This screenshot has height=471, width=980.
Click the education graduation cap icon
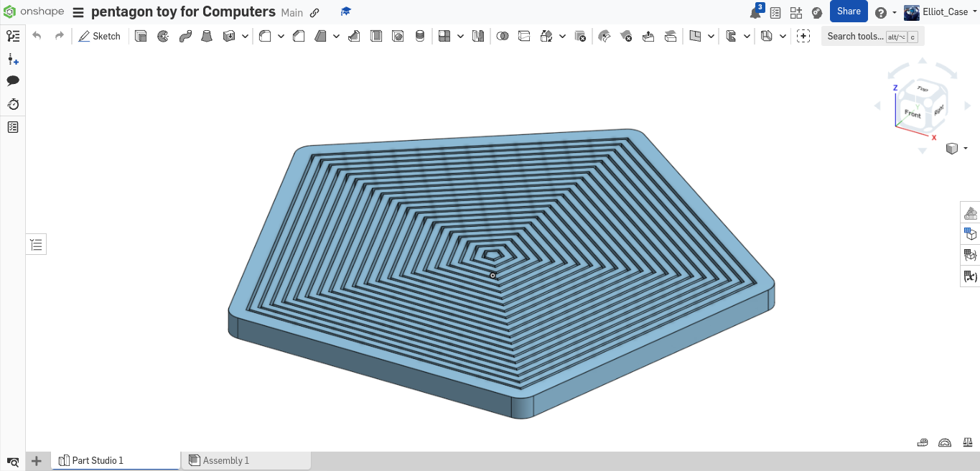[x=345, y=11]
